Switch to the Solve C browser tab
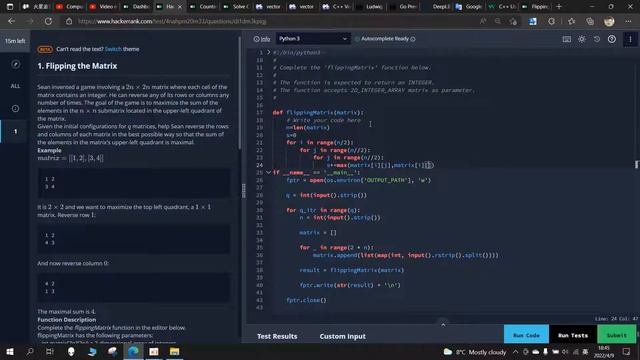Image resolution: width=640 pixels, height=360 pixels. tap(237, 7)
